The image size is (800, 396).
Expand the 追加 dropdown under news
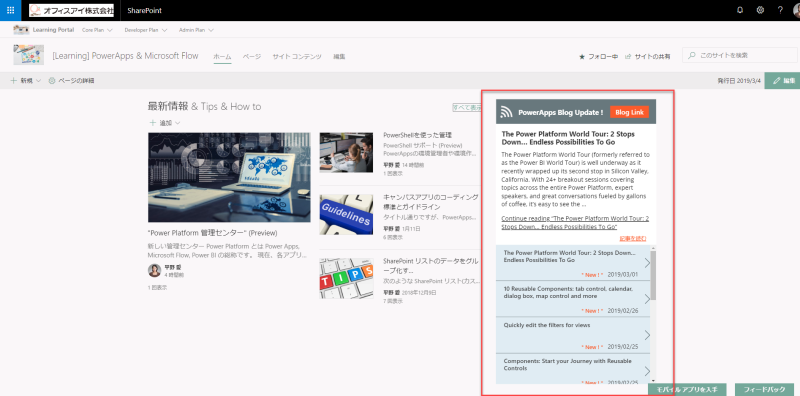point(165,123)
